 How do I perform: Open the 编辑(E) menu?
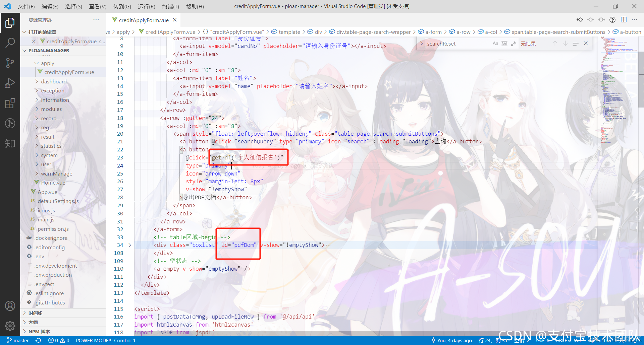(50, 6)
